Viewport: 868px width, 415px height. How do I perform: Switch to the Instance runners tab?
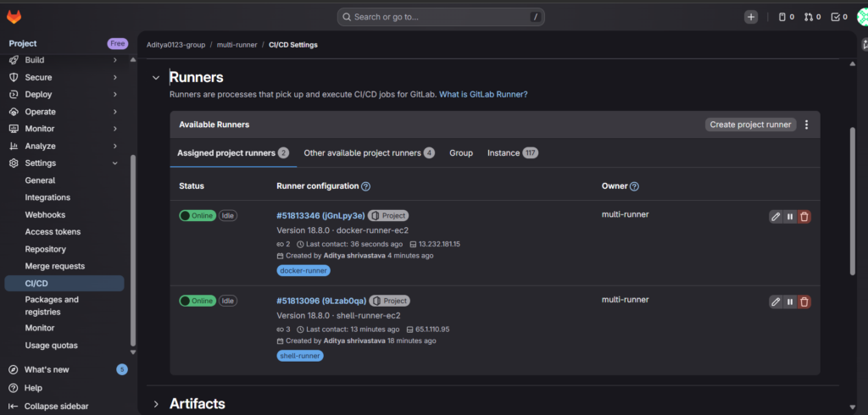pyautogui.click(x=504, y=153)
